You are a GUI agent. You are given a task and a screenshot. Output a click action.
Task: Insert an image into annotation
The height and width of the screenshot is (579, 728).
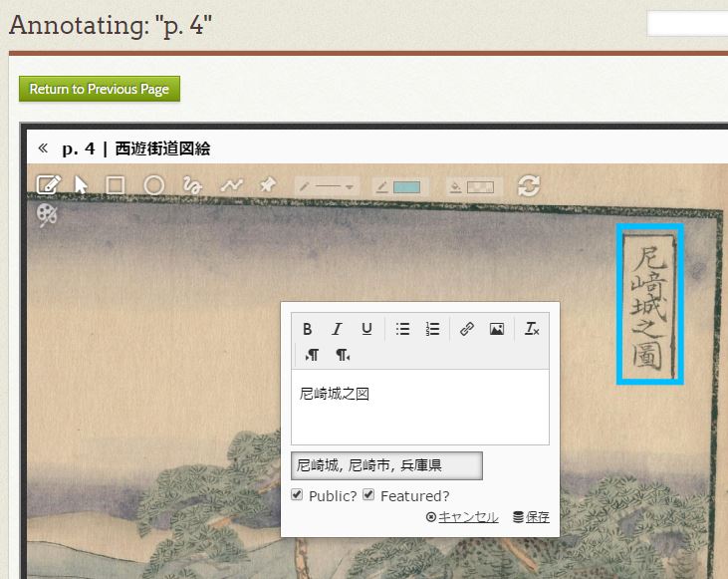[497, 329]
